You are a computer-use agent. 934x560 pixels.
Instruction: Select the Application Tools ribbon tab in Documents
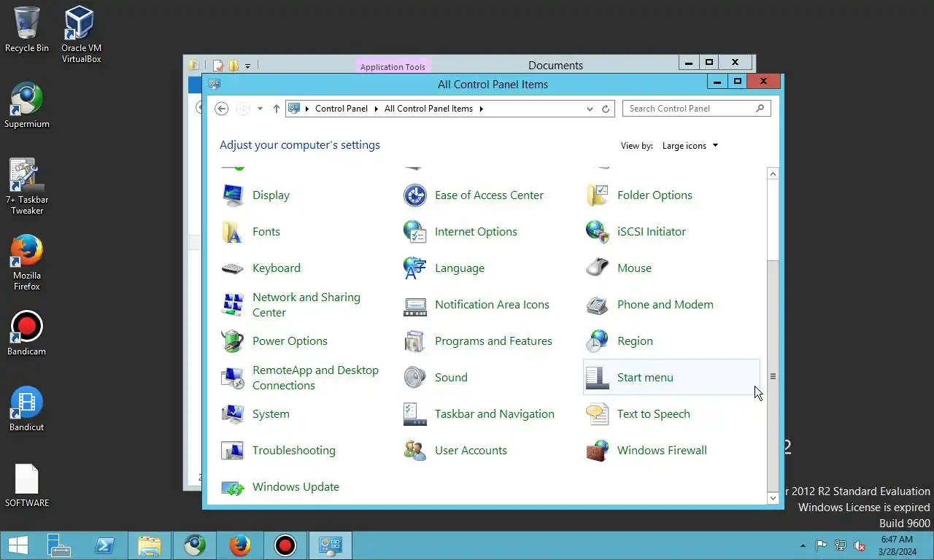393,66
